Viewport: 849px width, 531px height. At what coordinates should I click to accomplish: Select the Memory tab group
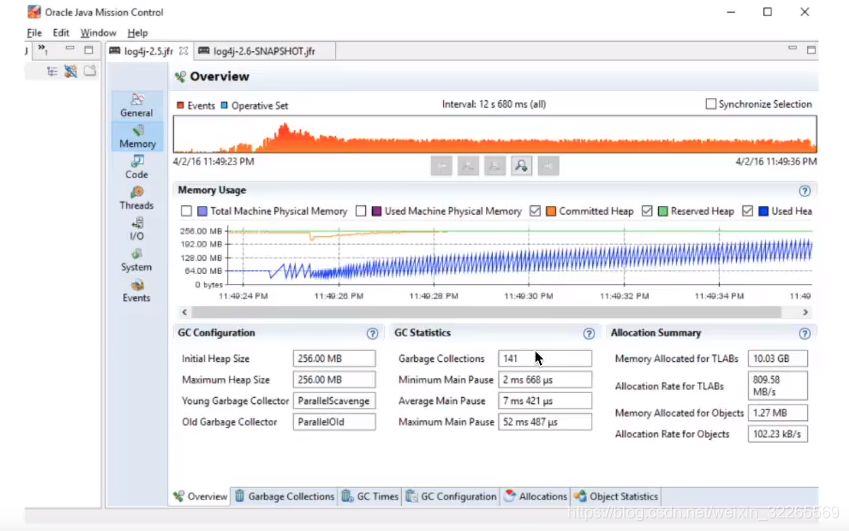137,136
